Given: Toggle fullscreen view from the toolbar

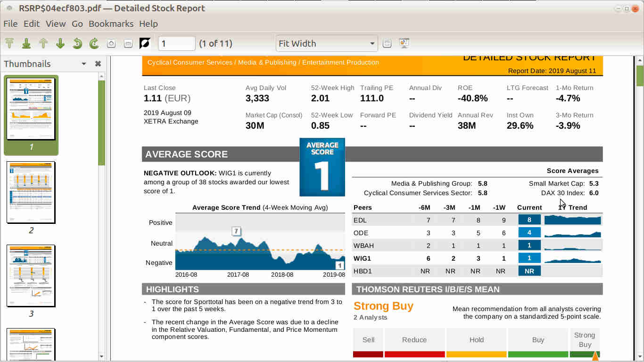Looking at the screenshot, I should (x=387, y=43).
